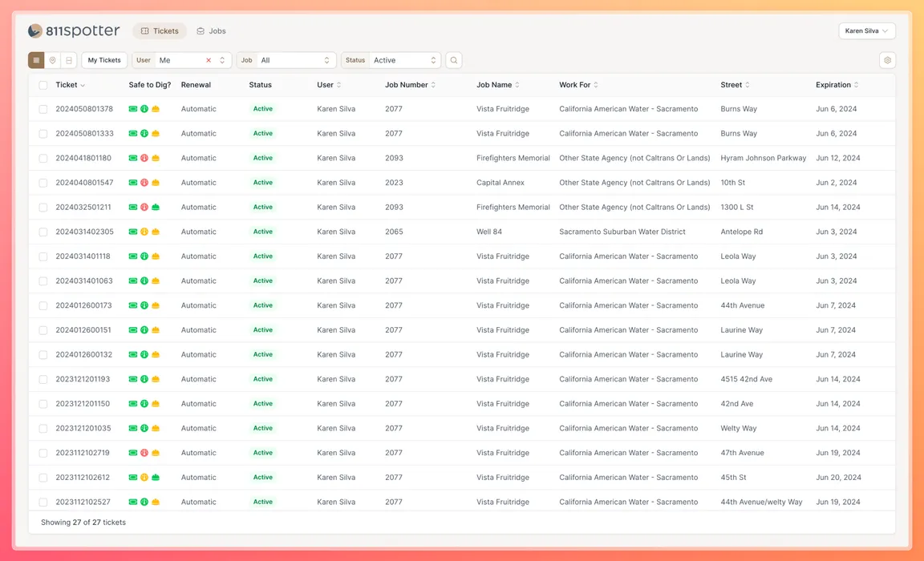924x561 pixels.
Task: Open the Karen Silva account menu
Action: tap(866, 31)
